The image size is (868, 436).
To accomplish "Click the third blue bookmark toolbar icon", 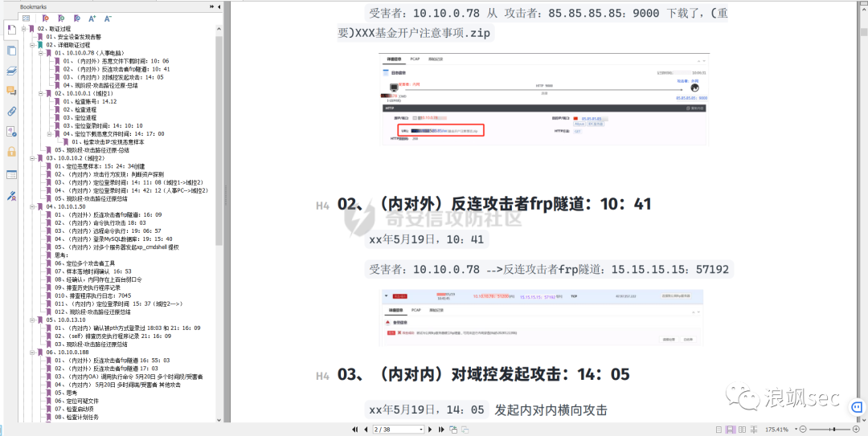I will [x=77, y=18].
